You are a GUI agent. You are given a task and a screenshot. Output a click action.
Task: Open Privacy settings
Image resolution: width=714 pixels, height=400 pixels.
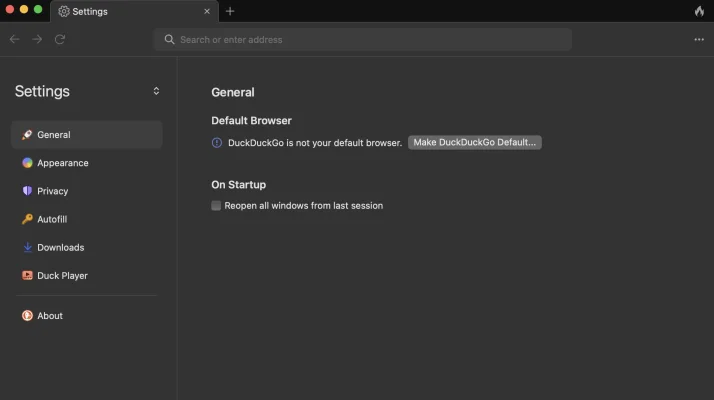87,191
